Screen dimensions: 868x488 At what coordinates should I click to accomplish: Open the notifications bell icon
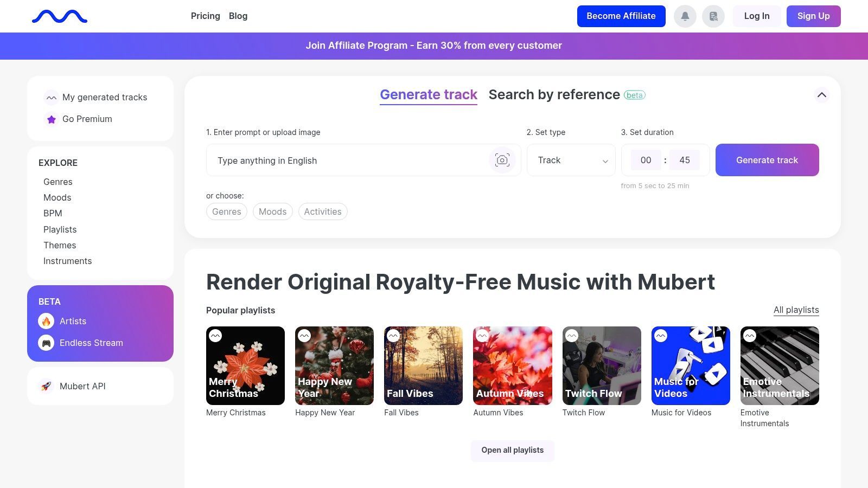tap(685, 16)
